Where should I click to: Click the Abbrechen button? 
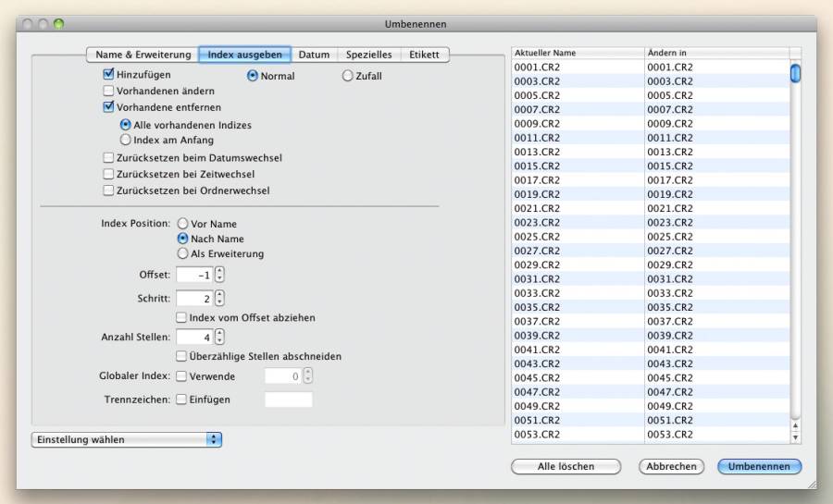(x=672, y=466)
